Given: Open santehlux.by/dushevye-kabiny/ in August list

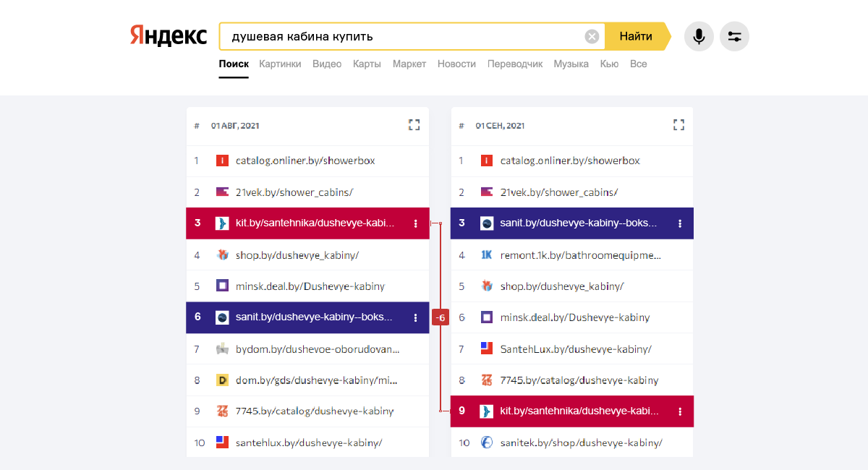Looking at the screenshot, I should pyautogui.click(x=309, y=442).
